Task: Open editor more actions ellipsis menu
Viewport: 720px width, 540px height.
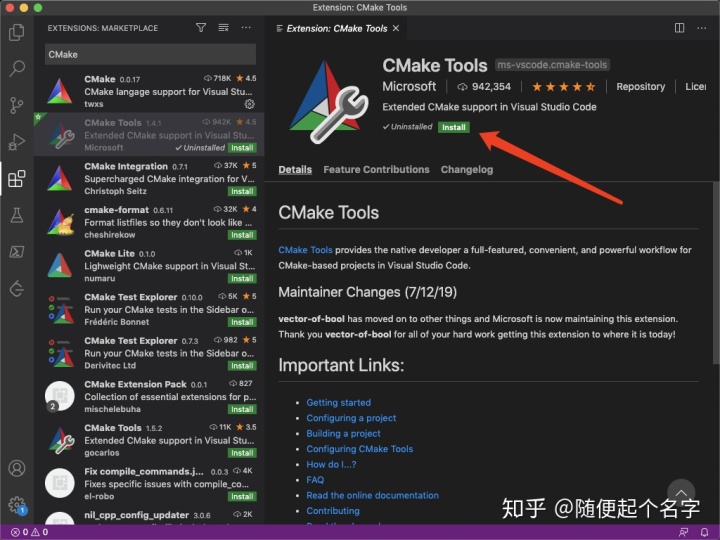Action: pyautogui.click(x=702, y=28)
